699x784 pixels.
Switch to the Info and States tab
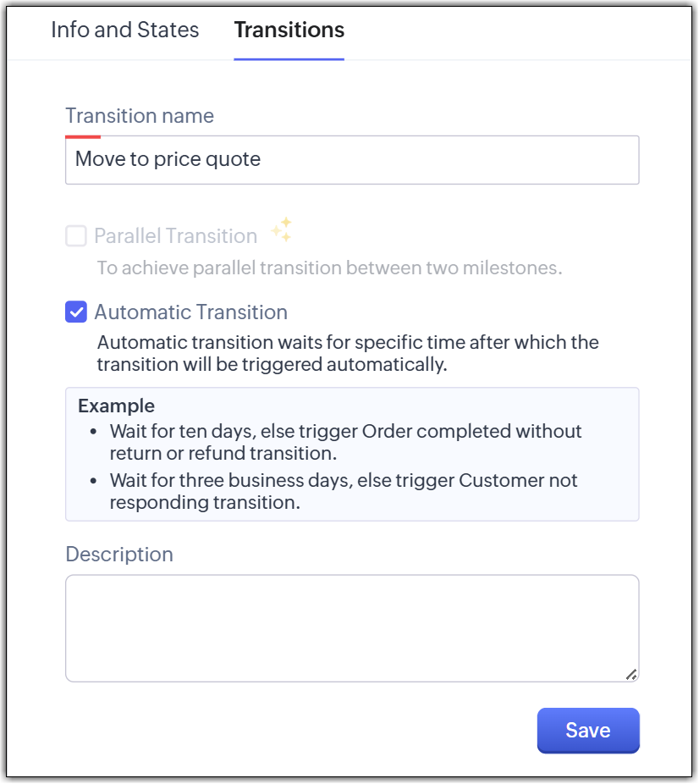124,30
